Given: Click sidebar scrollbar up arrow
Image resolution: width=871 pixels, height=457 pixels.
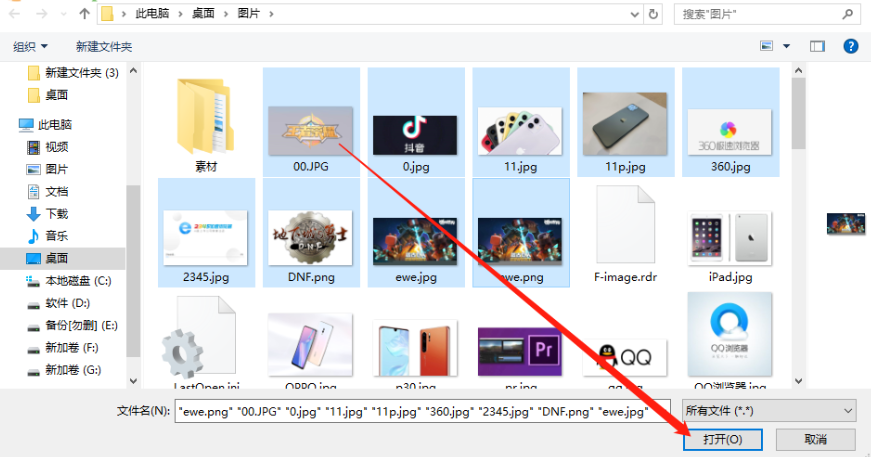Looking at the screenshot, I should (x=133, y=71).
